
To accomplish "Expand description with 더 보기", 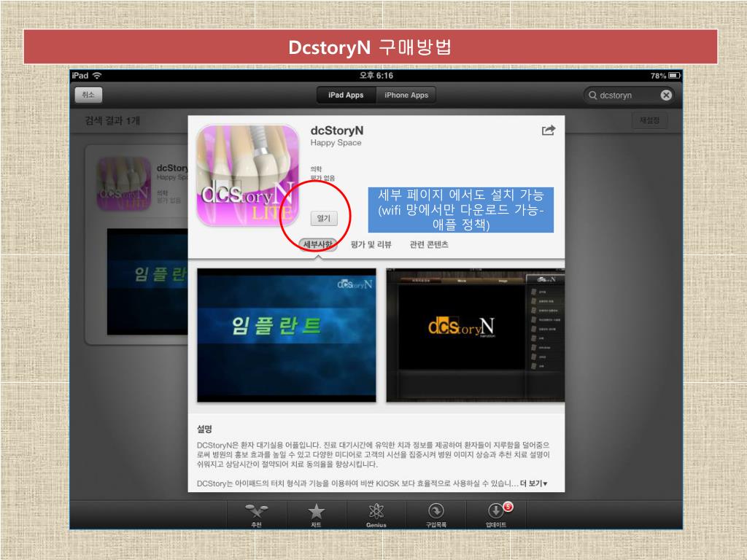I will tap(533, 483).
